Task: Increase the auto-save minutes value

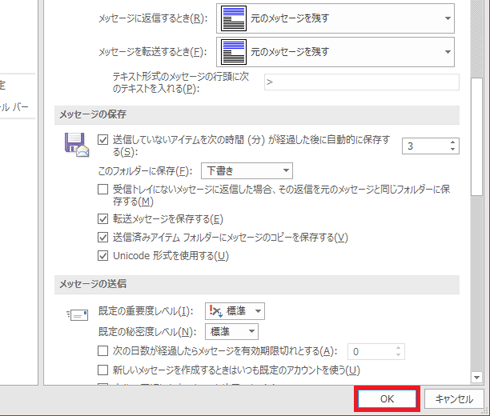Action: [453, 142]
